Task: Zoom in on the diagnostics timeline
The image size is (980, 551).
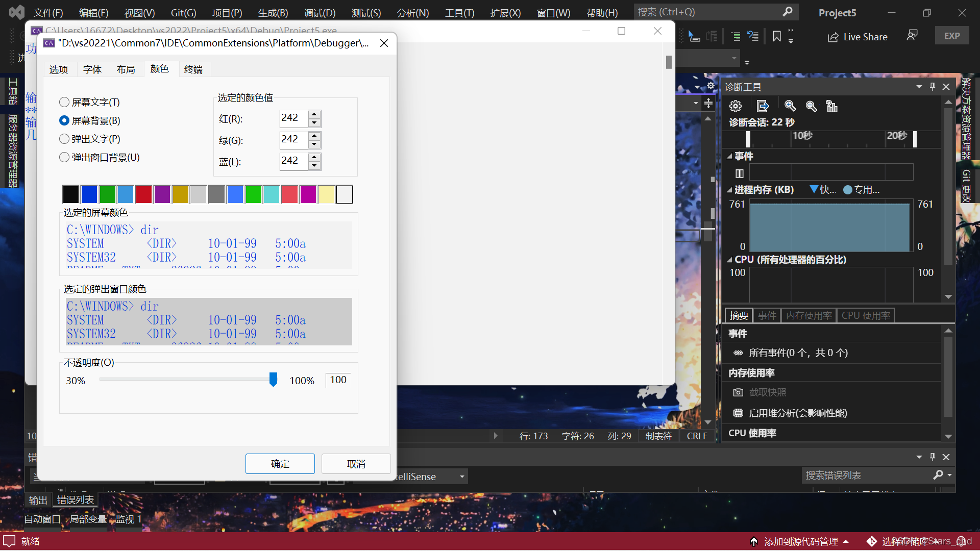Action: [x=790, y=106]
